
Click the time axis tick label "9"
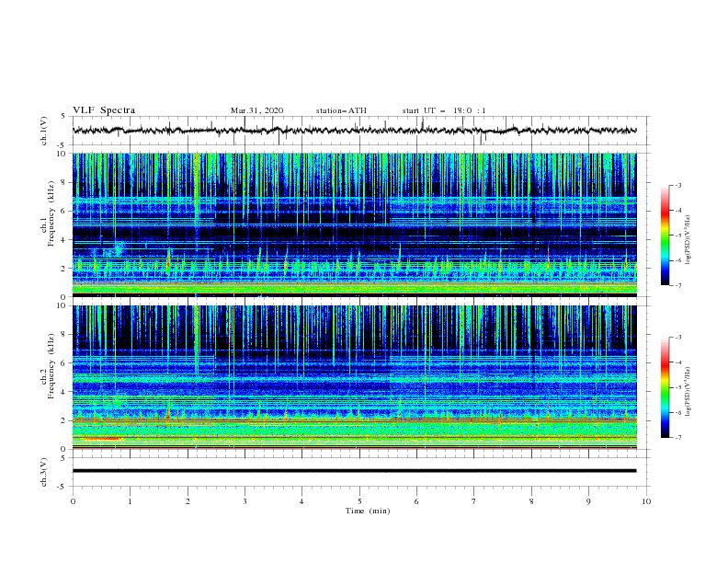[588, 501]
